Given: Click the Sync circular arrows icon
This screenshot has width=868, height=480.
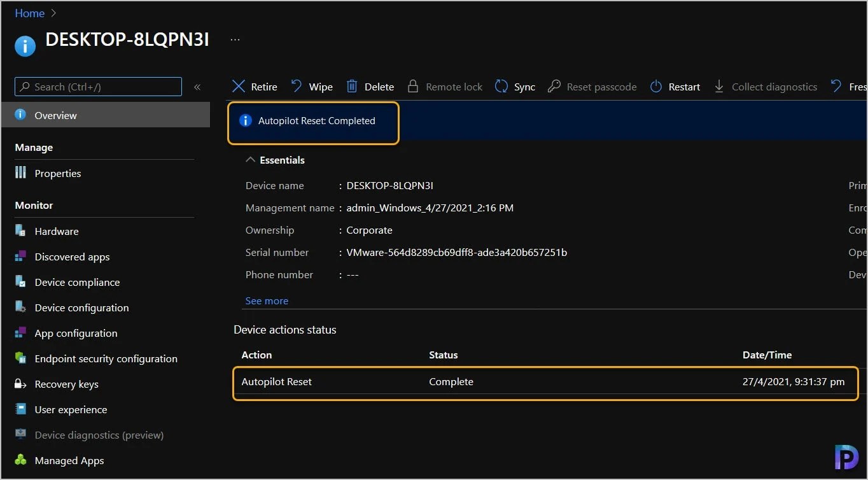Looking at the screenshot, I should point(501,87).
